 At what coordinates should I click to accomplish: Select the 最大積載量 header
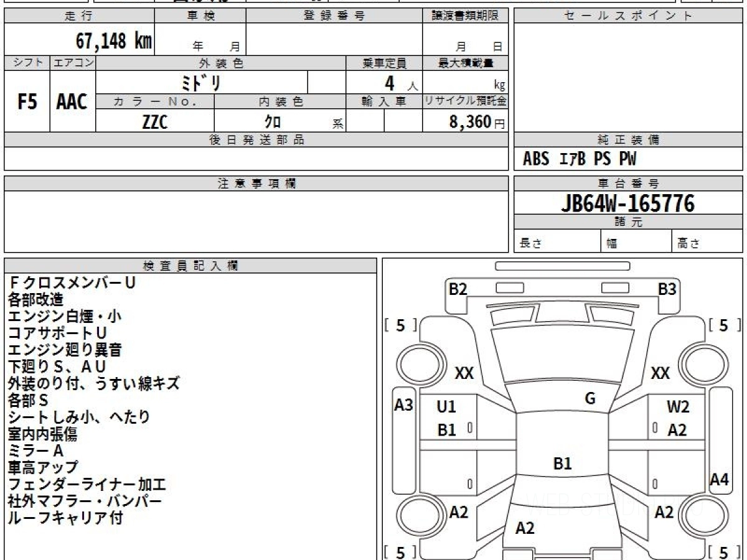466,63
